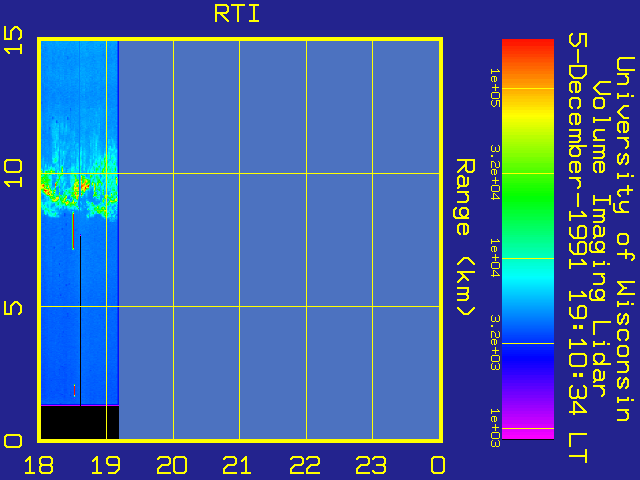Click the long black vertical line in lidar data
Viewport: 640px width, 480px height.
pyautogui.click(x=80, y=320)
